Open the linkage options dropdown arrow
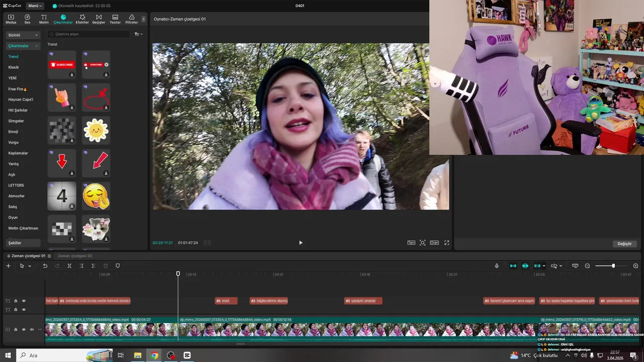 (x=544, y=266)
